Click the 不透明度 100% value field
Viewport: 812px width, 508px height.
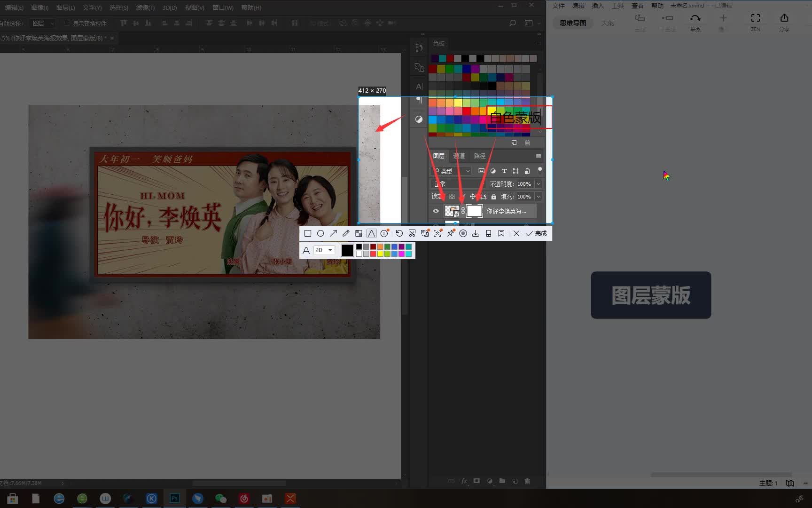coord(525,184)
